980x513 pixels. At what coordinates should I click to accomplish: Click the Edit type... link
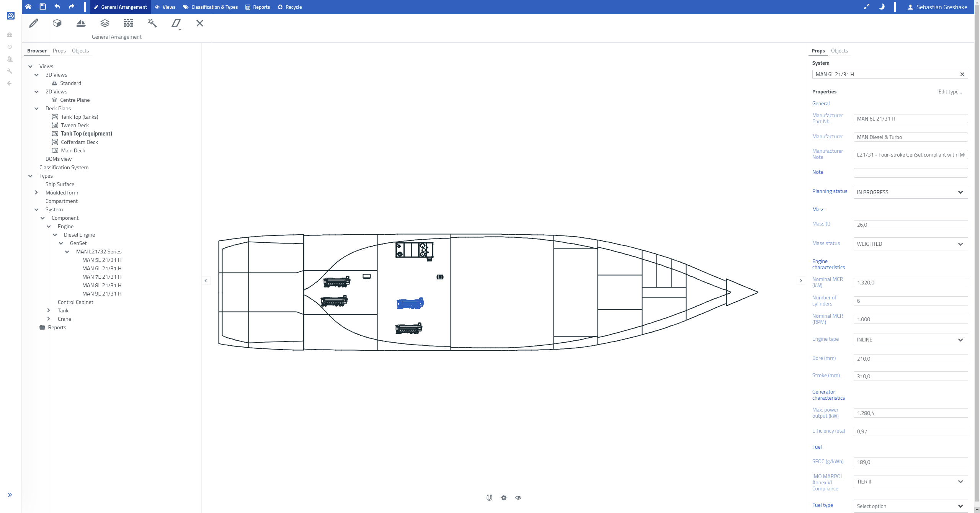950,91
